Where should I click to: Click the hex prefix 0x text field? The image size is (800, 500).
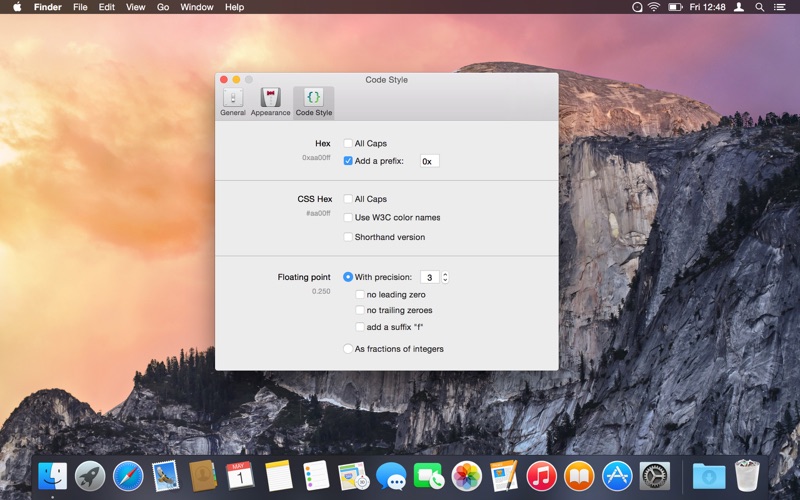[429, 161]
